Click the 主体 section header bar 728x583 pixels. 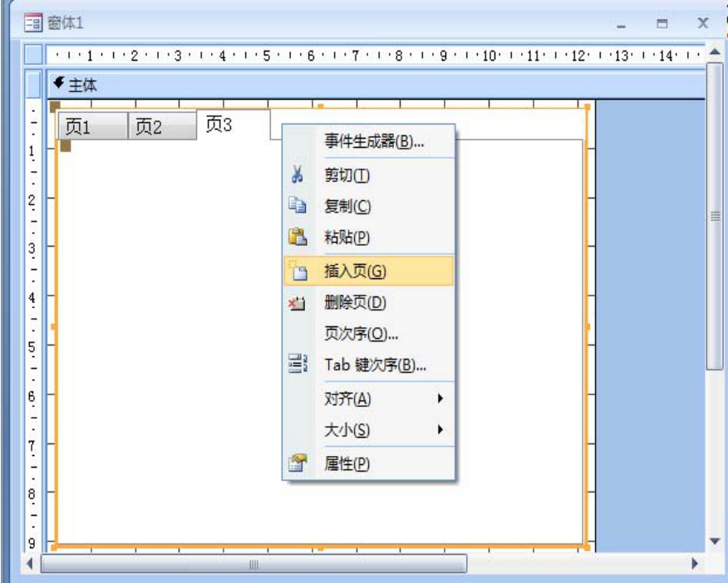(x=374, y=84)
